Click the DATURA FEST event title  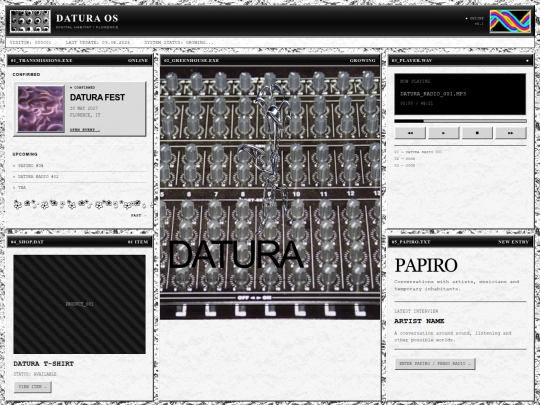pos(97,97)
